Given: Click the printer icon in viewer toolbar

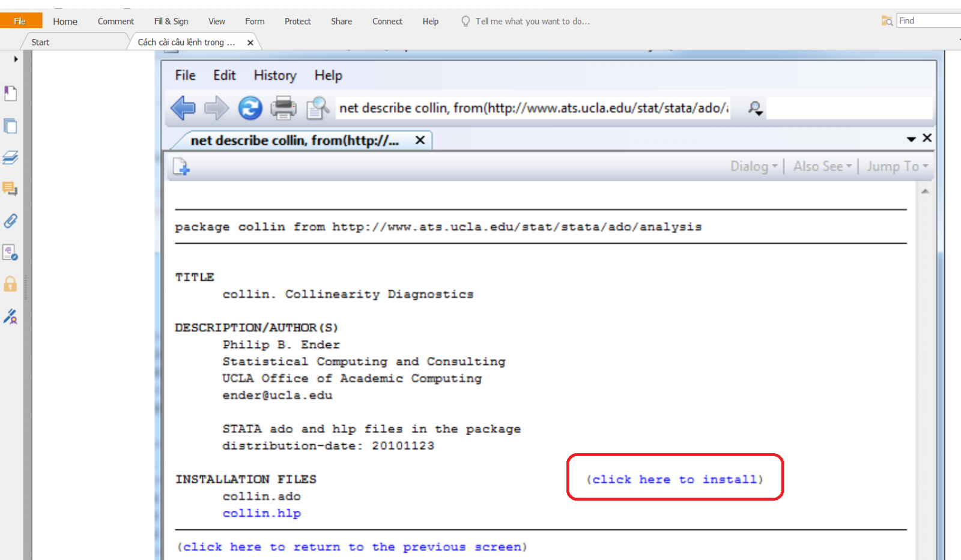Looking at the screenshot, I should coord(283,108).
